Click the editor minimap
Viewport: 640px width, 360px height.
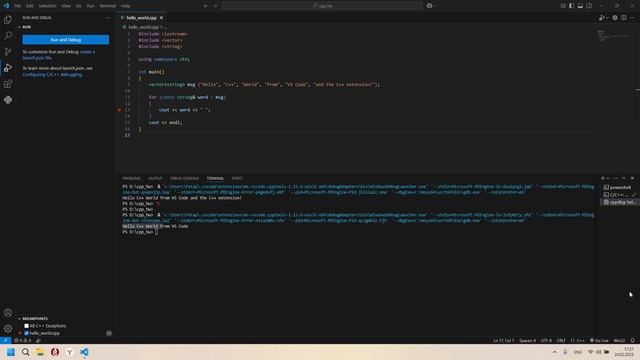(613, 37)
